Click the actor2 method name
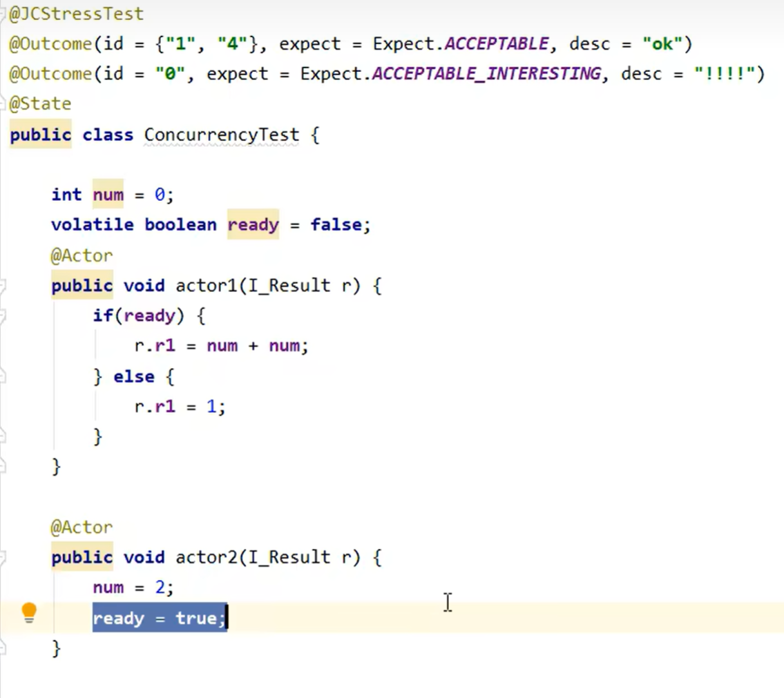This screenshot has width=784, height=698. pos(207,557)
